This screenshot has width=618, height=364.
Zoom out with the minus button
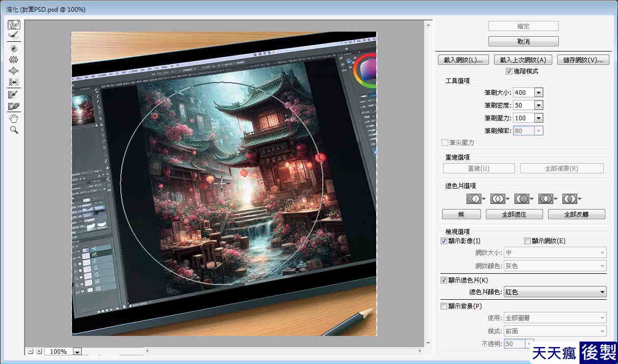tap(31, 351)
